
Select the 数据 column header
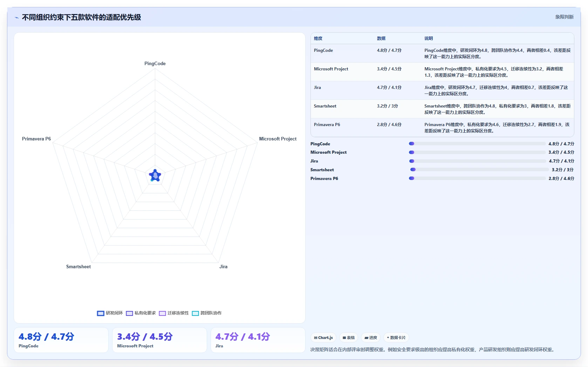[381, 39]
